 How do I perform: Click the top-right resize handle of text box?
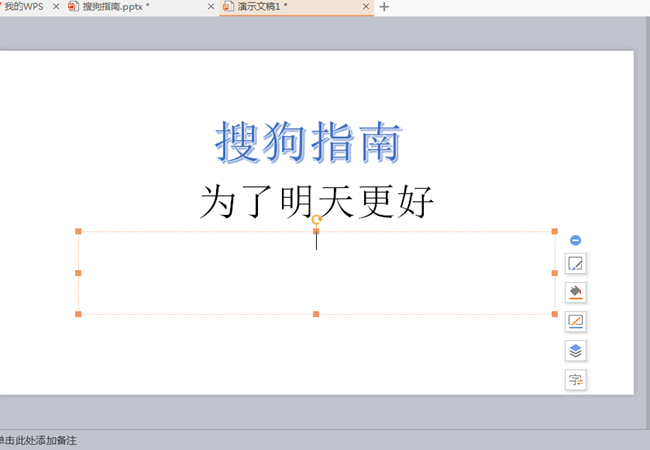pos(555,231)
